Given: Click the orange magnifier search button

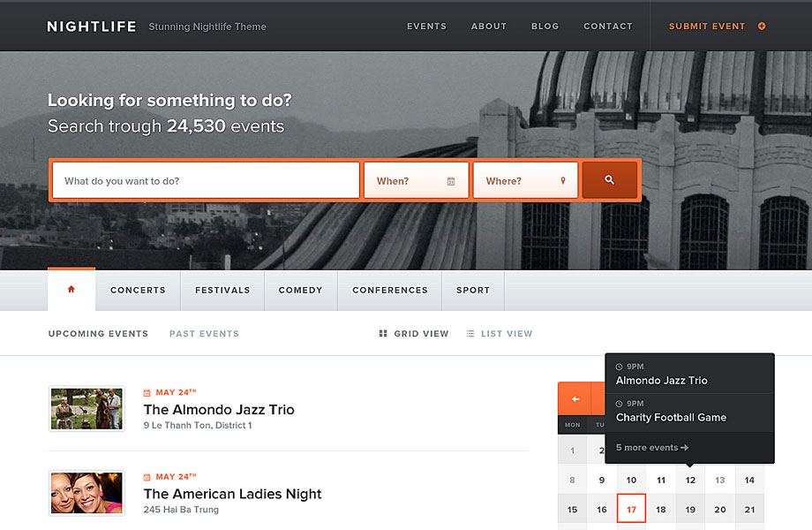Looking at the screenshot, I should click(609, 180).
